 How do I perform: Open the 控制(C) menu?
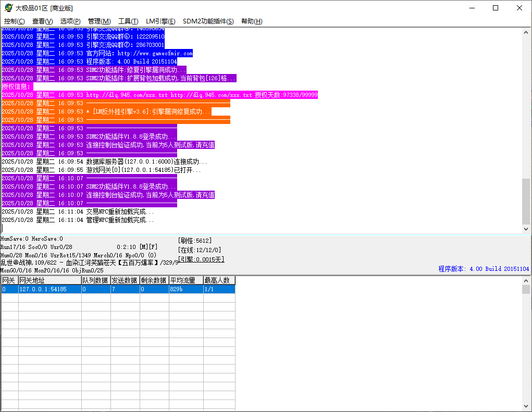click(14, 21)
